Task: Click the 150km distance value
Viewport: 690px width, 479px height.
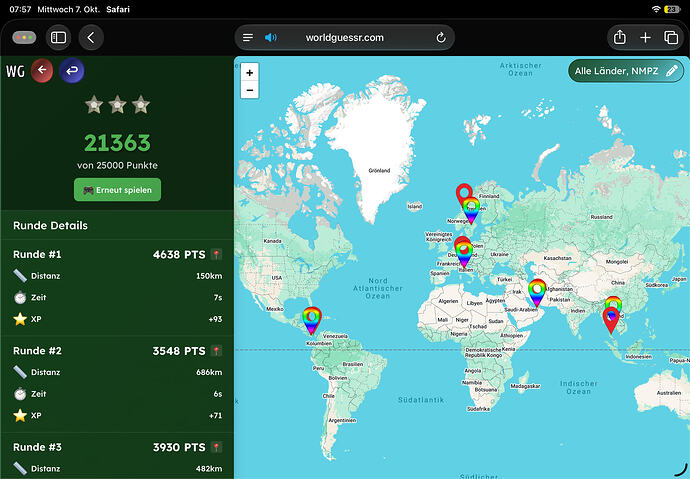Action: click(209, 276)
